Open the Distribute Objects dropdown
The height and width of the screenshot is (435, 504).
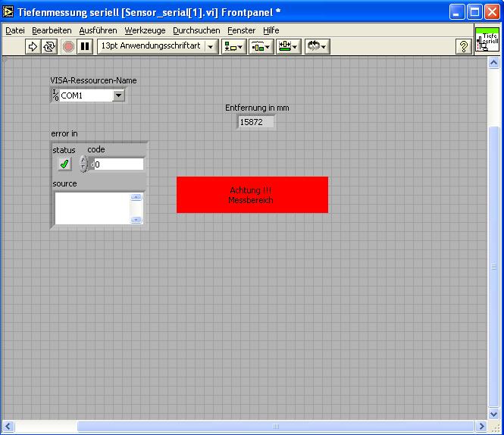click(261, 47)
